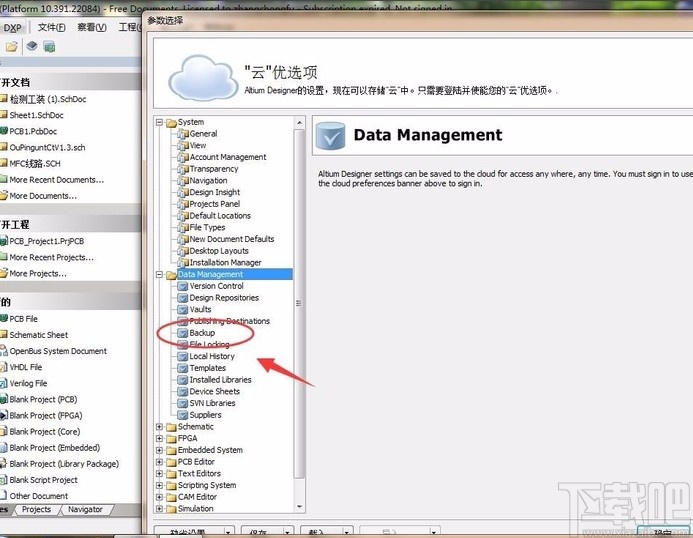Open the 文件(F) menu
This screenshot has height=538, width=693.
(x=51, y=27)
